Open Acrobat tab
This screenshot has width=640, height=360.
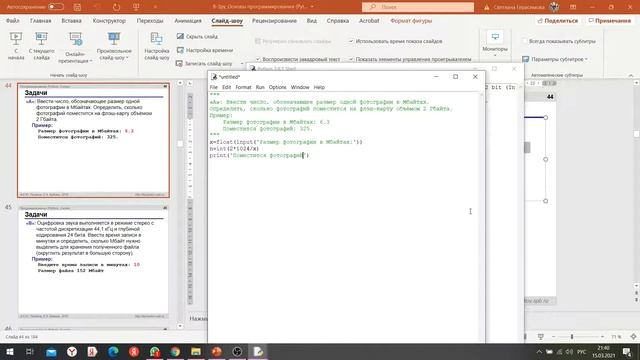369,20
